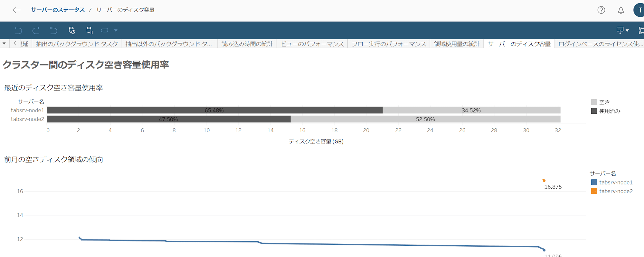The width and height of the screenshot is (644, 257).
Task: Click the Undo toolbar icon
Action: click(x=18, y=30)
